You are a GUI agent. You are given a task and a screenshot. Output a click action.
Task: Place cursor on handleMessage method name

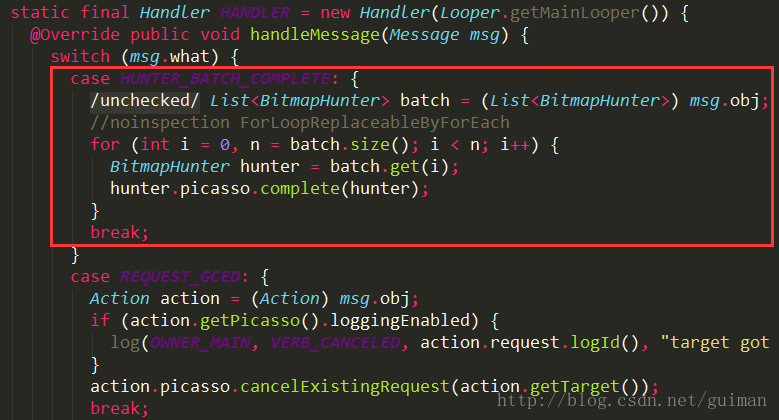click(314, 35)
